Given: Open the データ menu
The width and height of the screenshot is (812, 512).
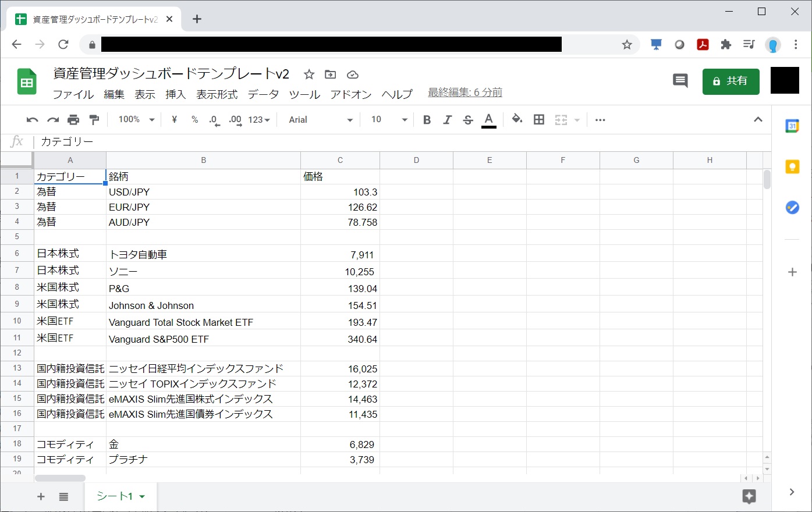Looking at the screenshot, I should coord(263,94).
